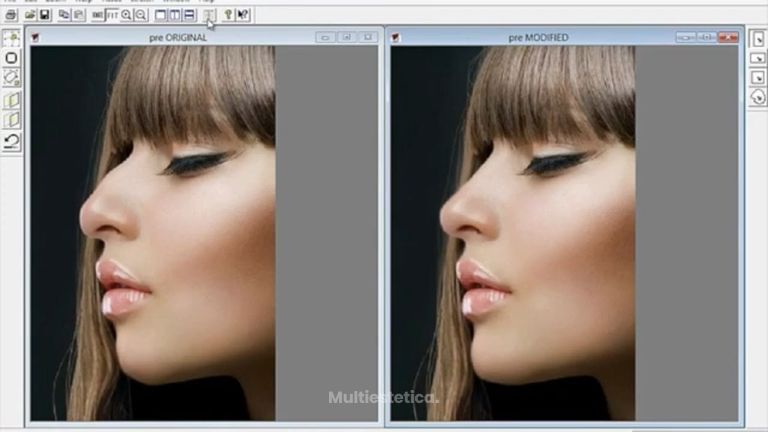Click the Help question mark icon
The width and height of the screenshot is (768, 432).
click(229, 15)
